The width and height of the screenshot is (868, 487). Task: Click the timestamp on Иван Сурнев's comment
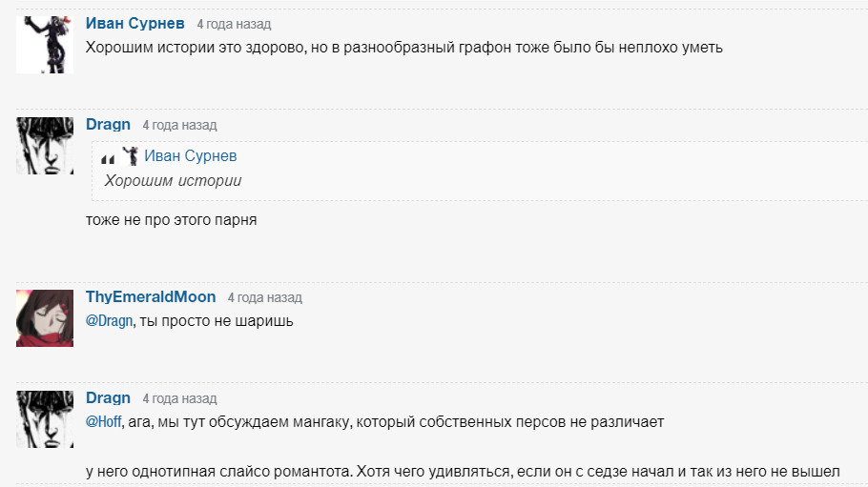pos(234,24)
